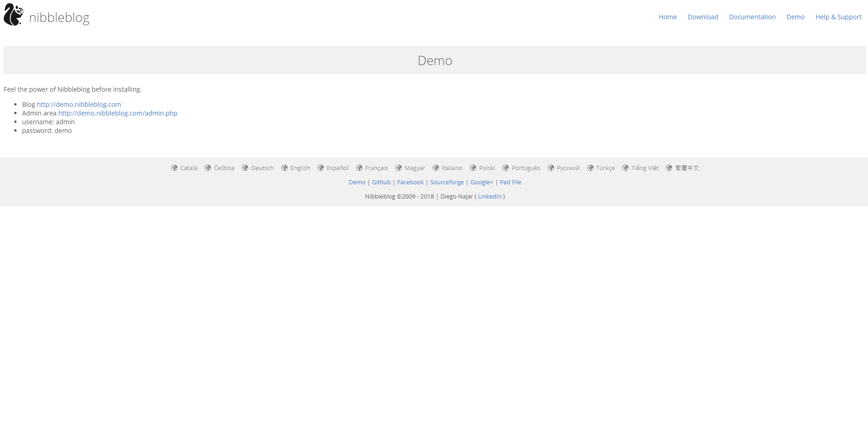
Task: Switch language to Tiếng Việt
Action: pos(645,168)
